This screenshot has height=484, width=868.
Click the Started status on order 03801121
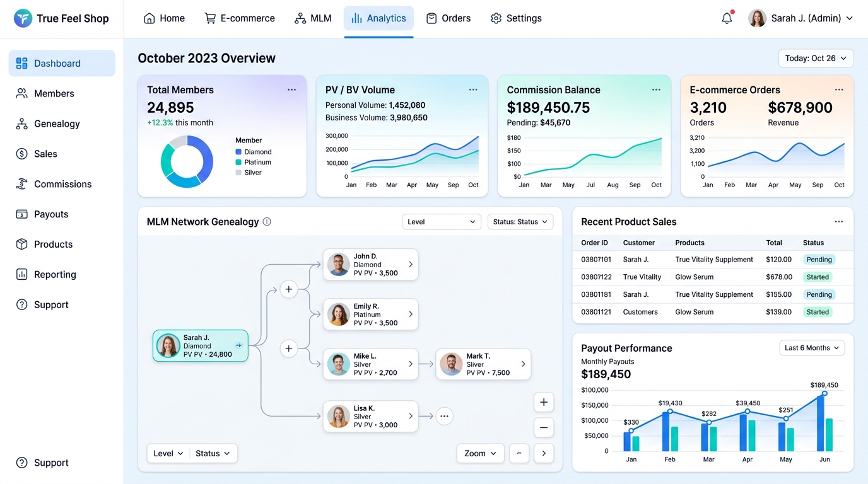(818, 312)
